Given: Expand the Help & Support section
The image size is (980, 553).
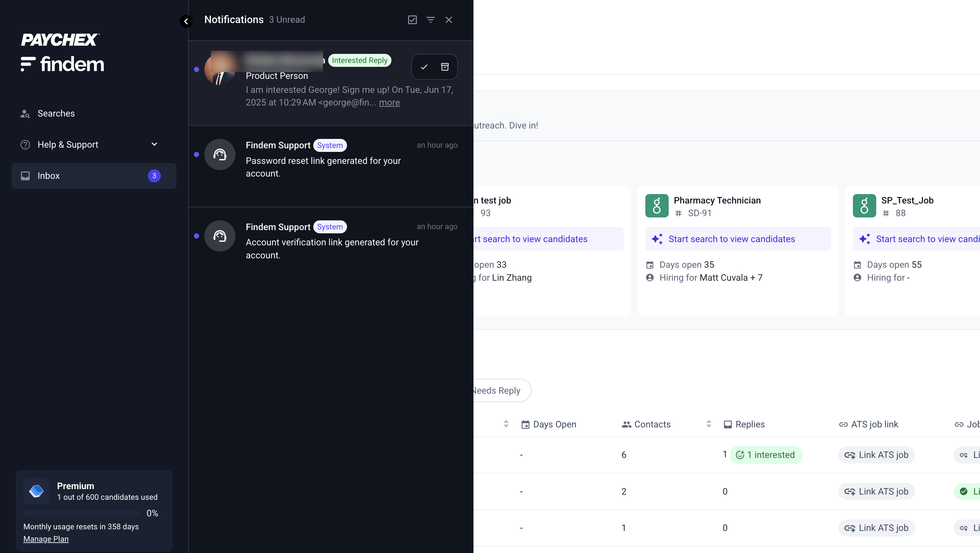Looking at the screenshot, I should [x=154, y=144].
